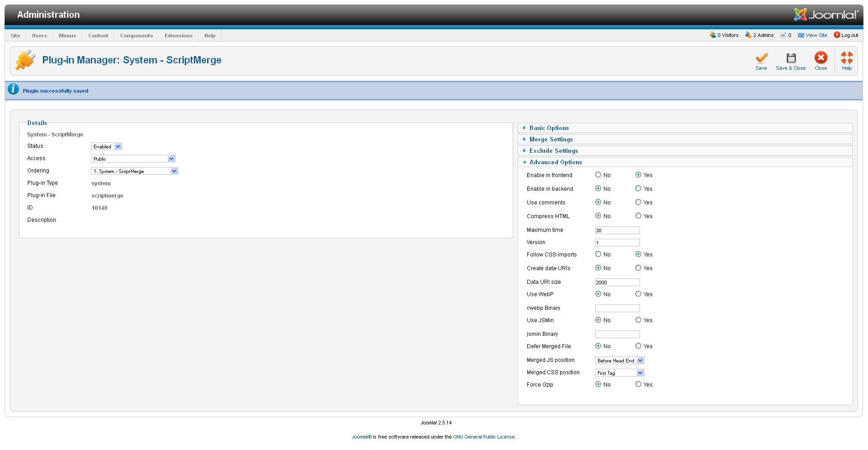Screen dimensions: 868x450
Task: Click the red Close icon in toolbar
Action: 821,58
